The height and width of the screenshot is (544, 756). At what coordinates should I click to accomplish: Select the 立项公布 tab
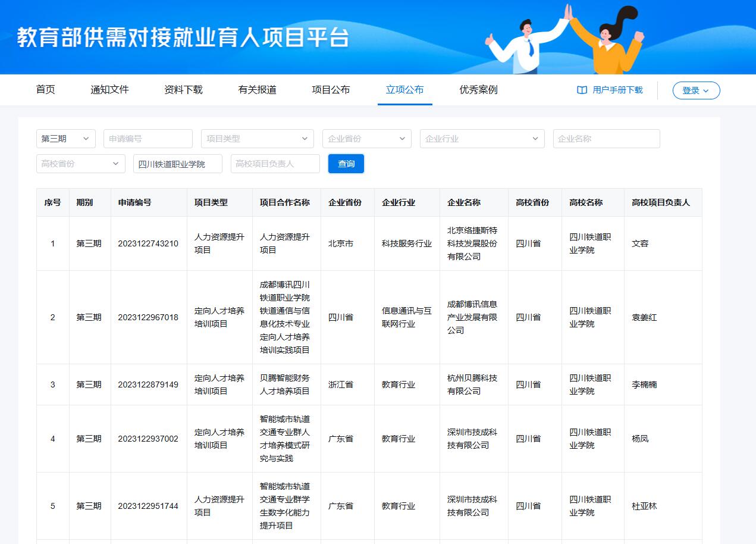point(404,90)
